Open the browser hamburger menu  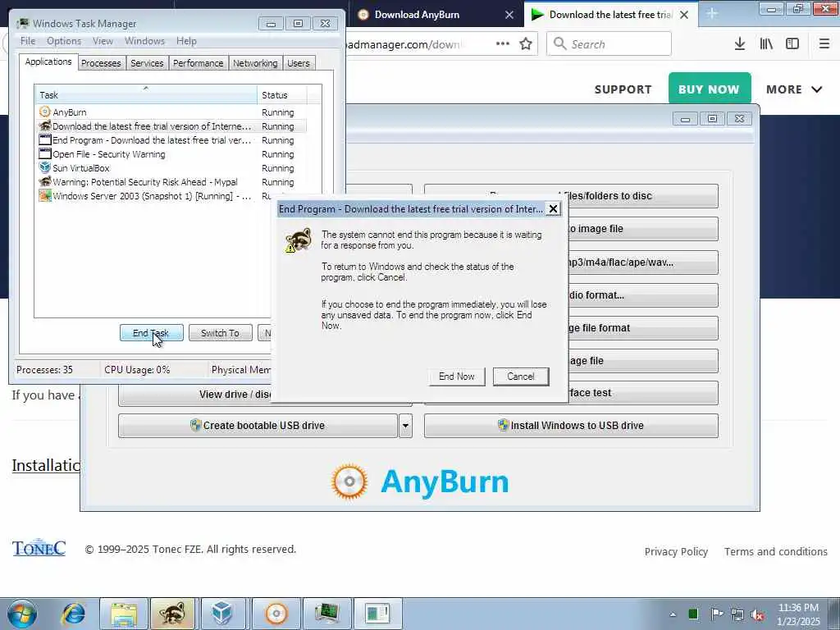pos(824,44)
